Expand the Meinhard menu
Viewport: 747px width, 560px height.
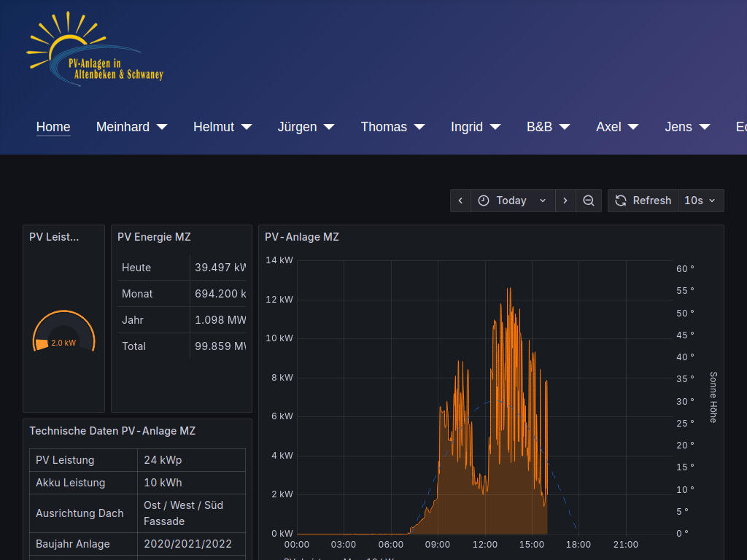point(131,127)
